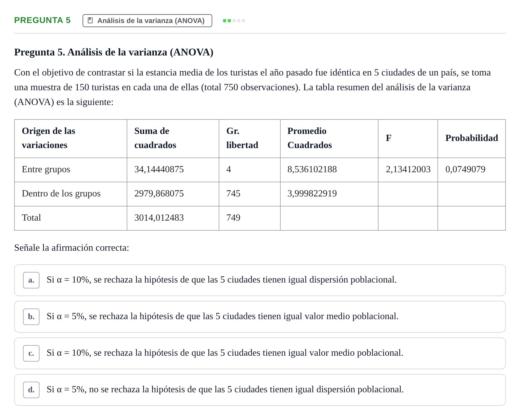The width and height of the screenshot is (520, 420).
Task: Click the 'Señale la afirmación correcta:' prompt
Action: click(72, 248)
